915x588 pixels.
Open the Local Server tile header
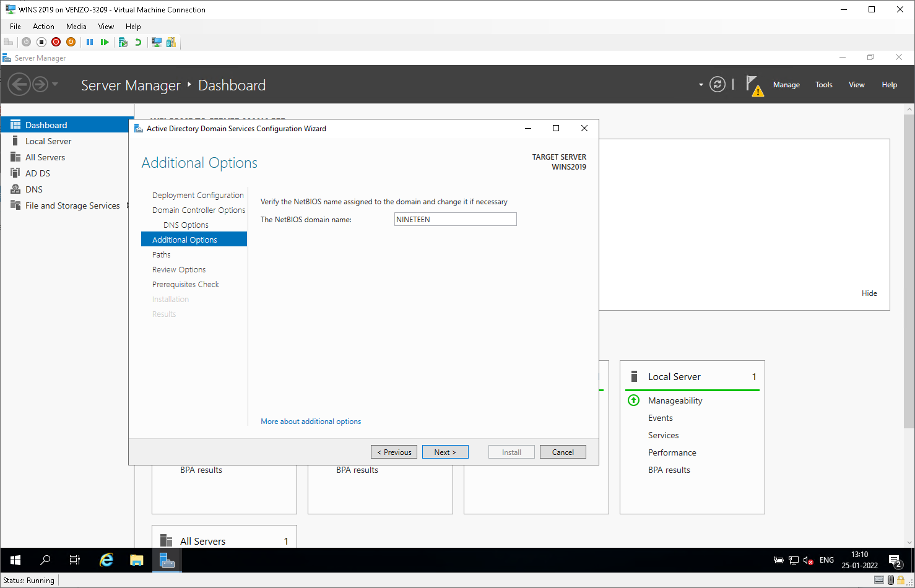674,377
